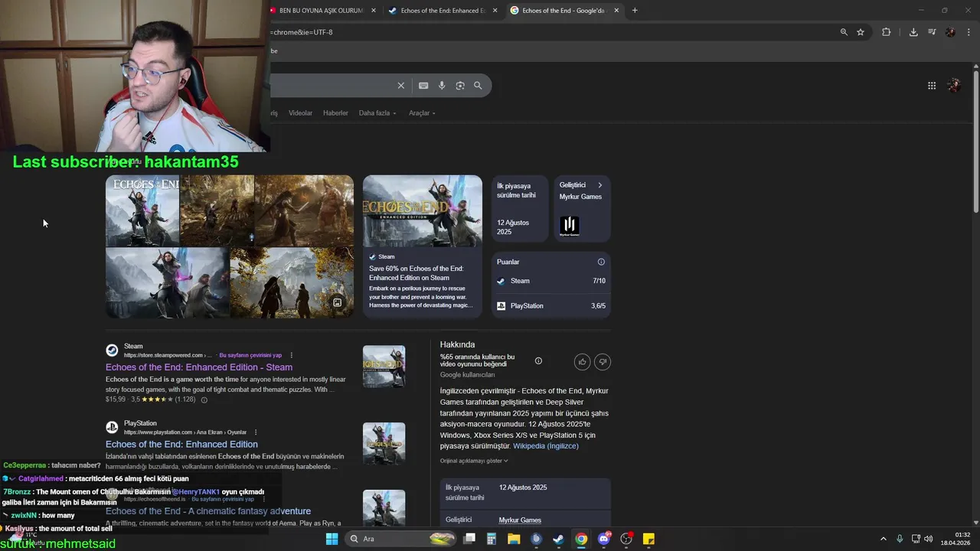
Task: Open Google Lens image search
Action: [x=460, y=86]
